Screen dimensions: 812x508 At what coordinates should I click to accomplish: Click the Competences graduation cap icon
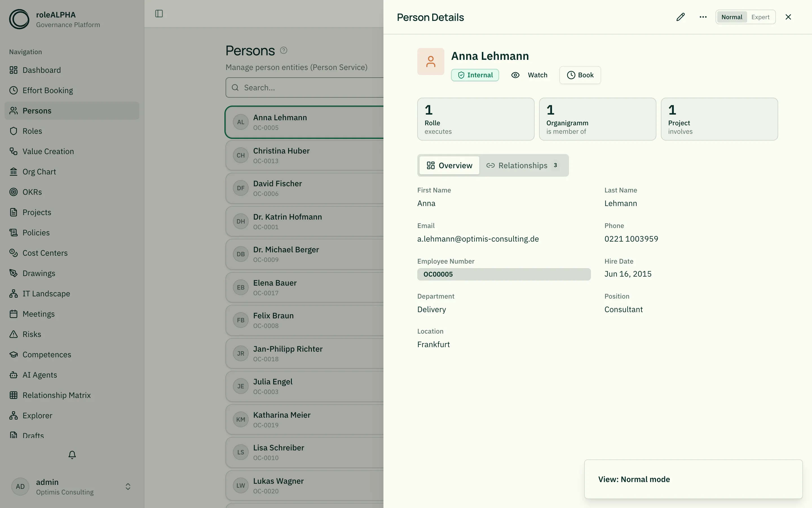coord(14,355)
